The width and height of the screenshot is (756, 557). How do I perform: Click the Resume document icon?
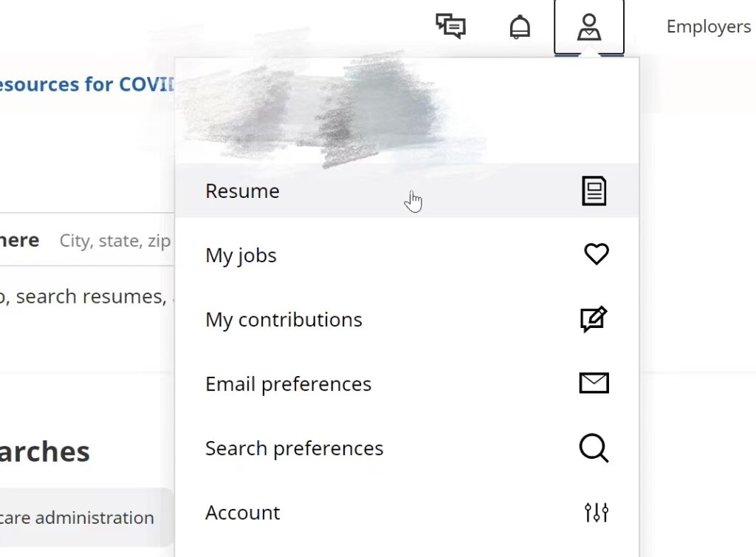595,191
